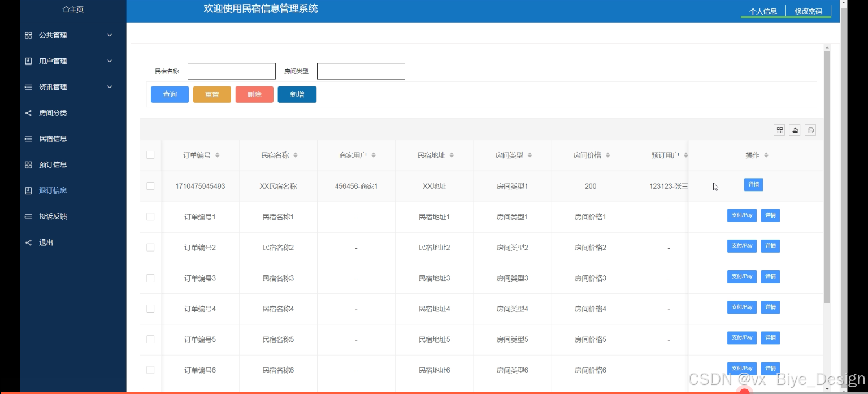
Task: Check the row for order 1710475945493
Action: click(x=150, y=186)
